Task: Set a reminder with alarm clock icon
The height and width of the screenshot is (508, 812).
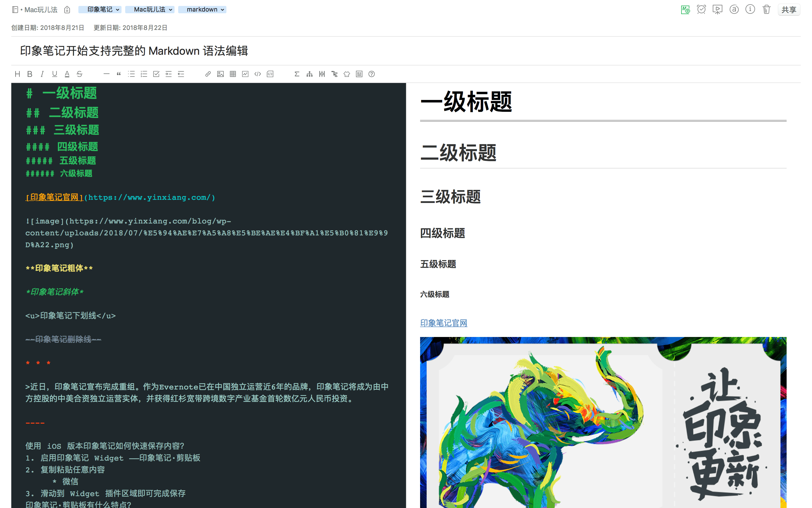Action: coord(701,9)
